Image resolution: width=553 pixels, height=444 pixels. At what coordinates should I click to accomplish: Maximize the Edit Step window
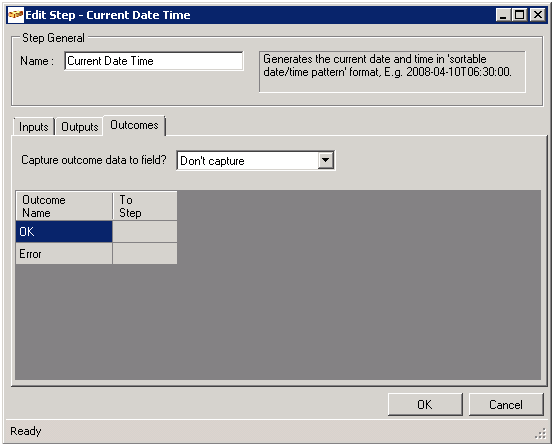click(x=520, y=15)
